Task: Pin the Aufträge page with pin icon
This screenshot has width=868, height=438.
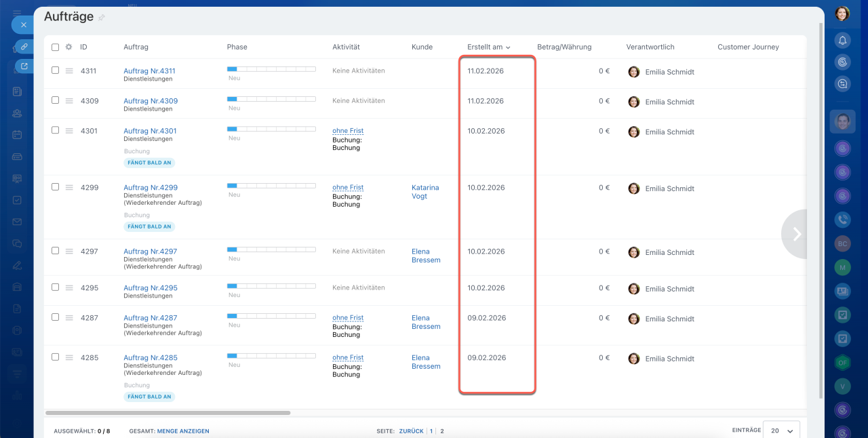Action: point(102,18)
